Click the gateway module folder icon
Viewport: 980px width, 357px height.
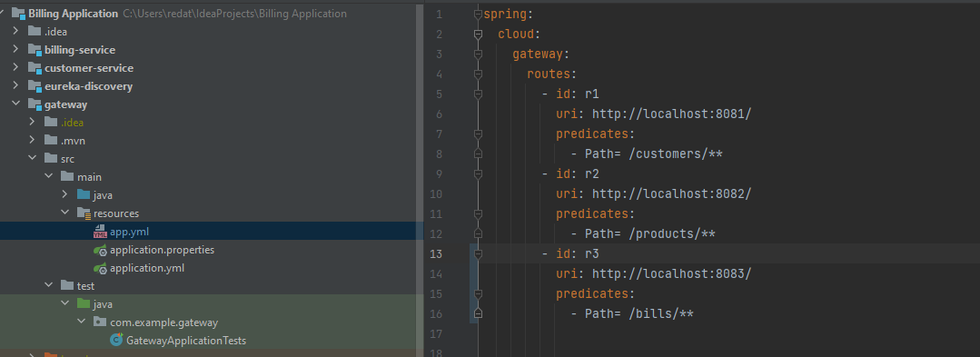[35, 105]
